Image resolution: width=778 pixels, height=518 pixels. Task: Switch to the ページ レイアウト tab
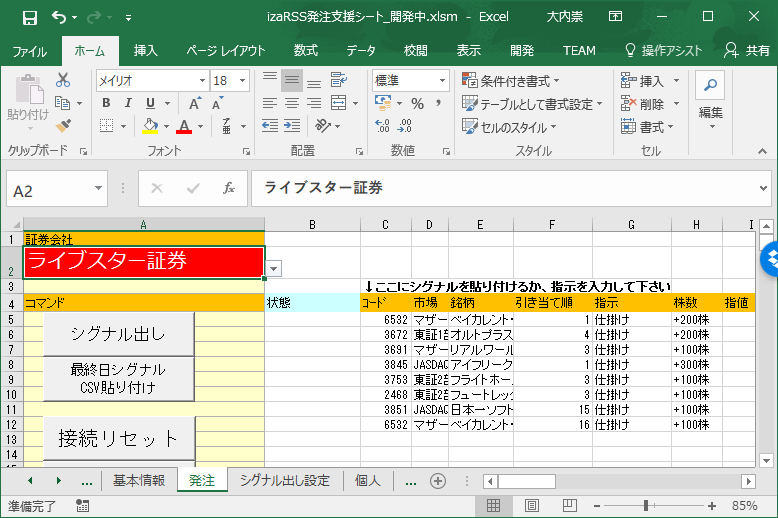pos(225,51)
